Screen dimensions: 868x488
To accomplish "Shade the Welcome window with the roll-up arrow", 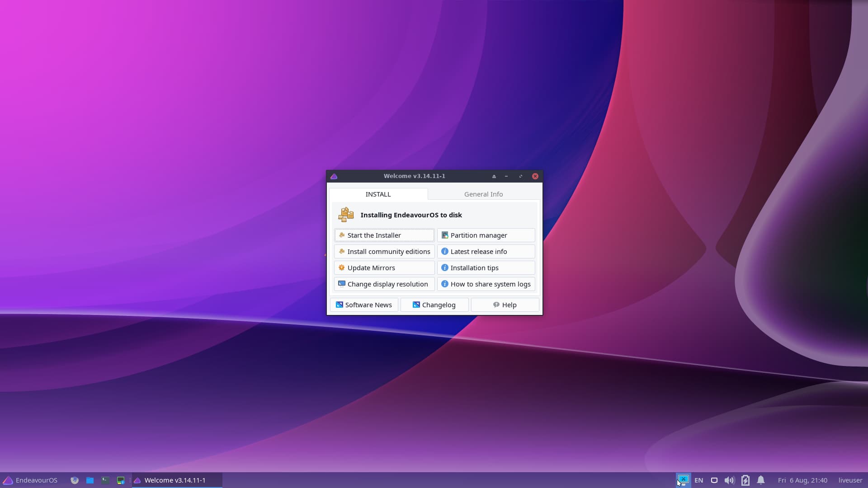I will (494, 176).
